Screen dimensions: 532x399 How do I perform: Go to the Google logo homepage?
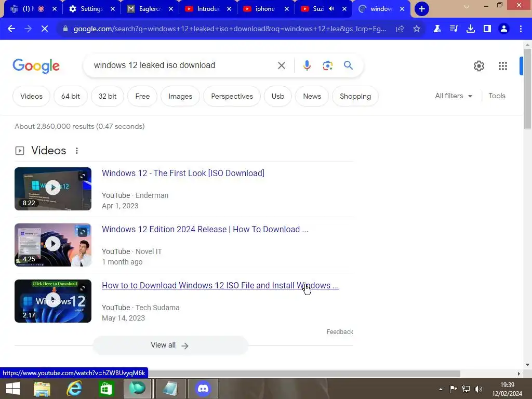click(36, 66)
